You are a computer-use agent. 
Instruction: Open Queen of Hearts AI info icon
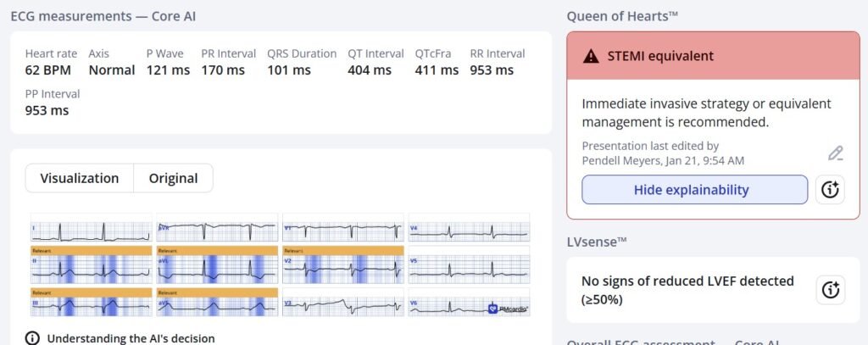point(830,190)
